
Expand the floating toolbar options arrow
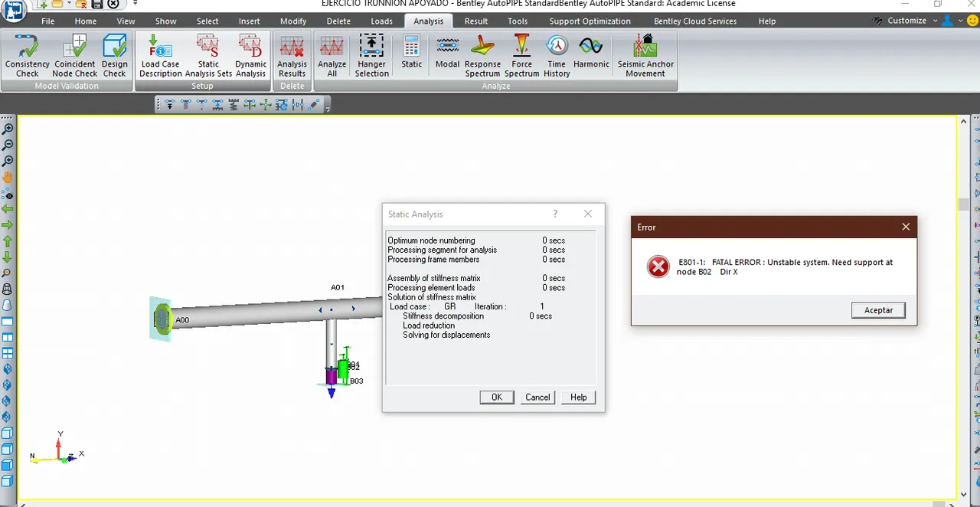[x=328, y=110]
